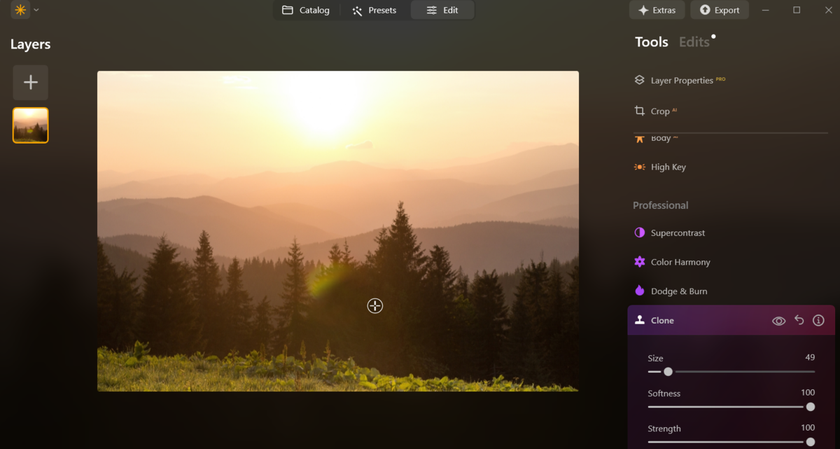Click the Strength slider handle
This screenshot has height=449, width=840.
click(x=811, y=442)
